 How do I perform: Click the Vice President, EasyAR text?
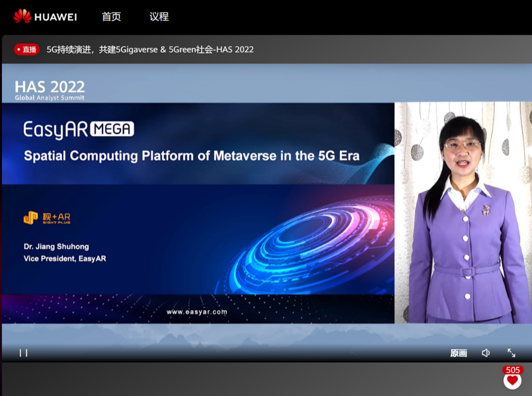(x=65, y=259)
